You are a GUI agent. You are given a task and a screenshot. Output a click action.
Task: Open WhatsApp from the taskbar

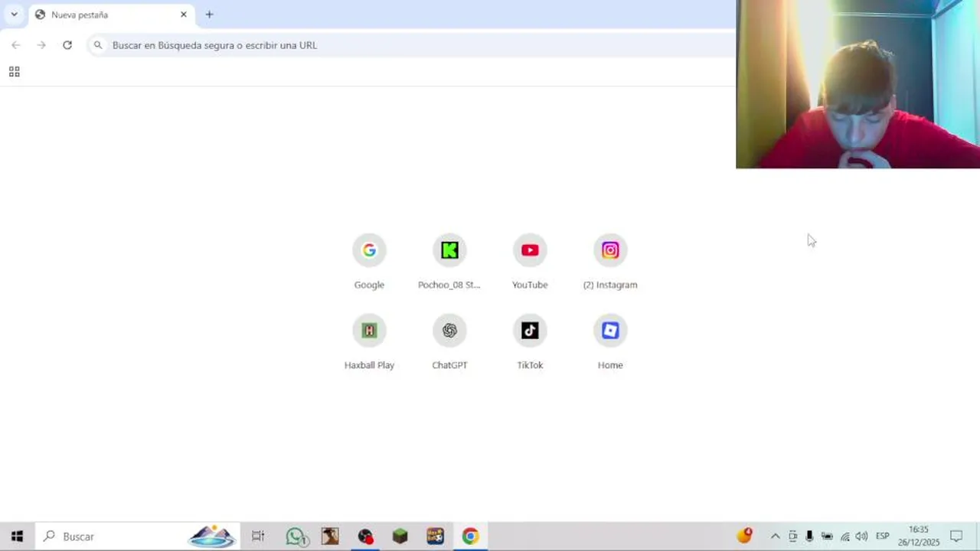(296, 536)
